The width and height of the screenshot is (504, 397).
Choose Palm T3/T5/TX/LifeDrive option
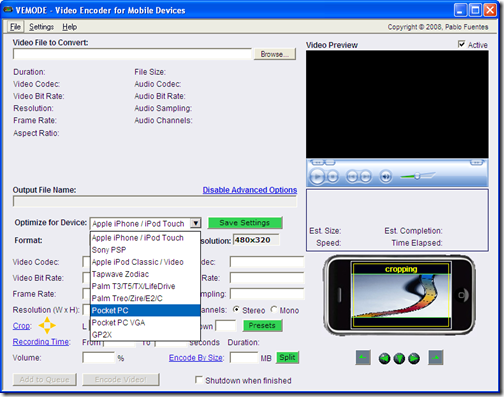point(145,286)
